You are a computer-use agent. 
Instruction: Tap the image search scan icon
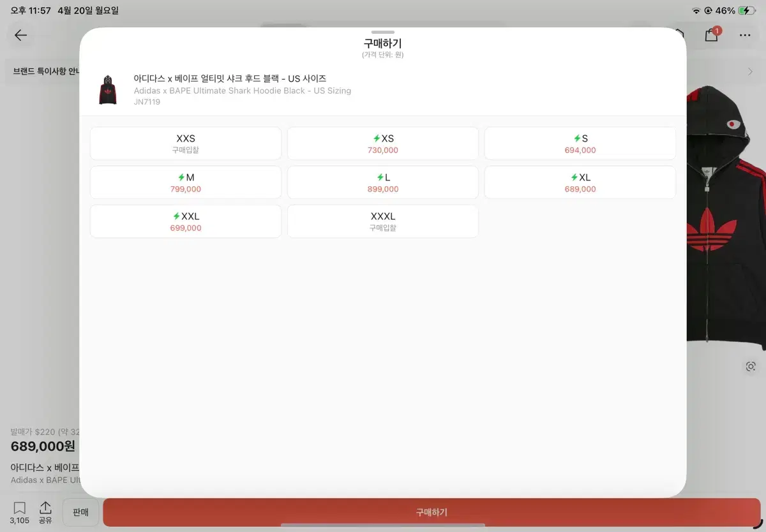[x=751, y=366]
